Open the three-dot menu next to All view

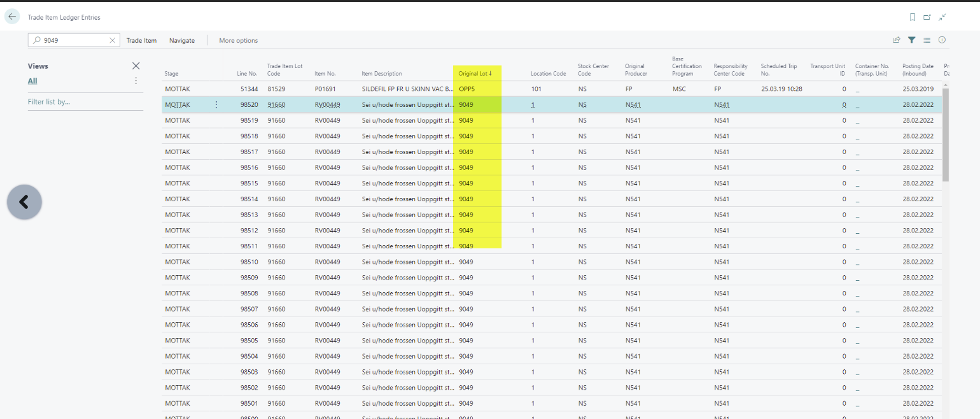pyautogui.click(x=136, y=81)
